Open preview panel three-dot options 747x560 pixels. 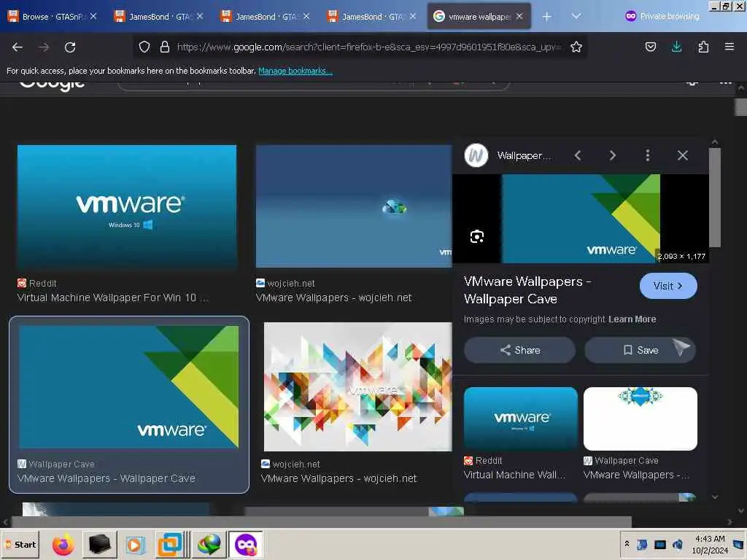click(648, 155)
